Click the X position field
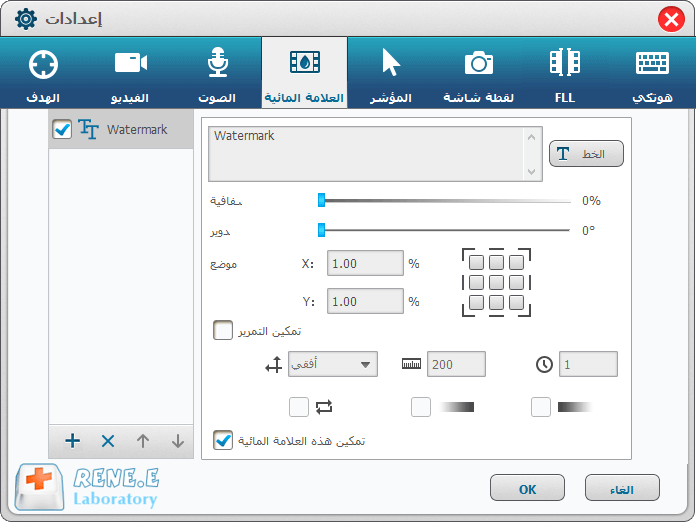 pyautogui.click(x=365, y=263)
